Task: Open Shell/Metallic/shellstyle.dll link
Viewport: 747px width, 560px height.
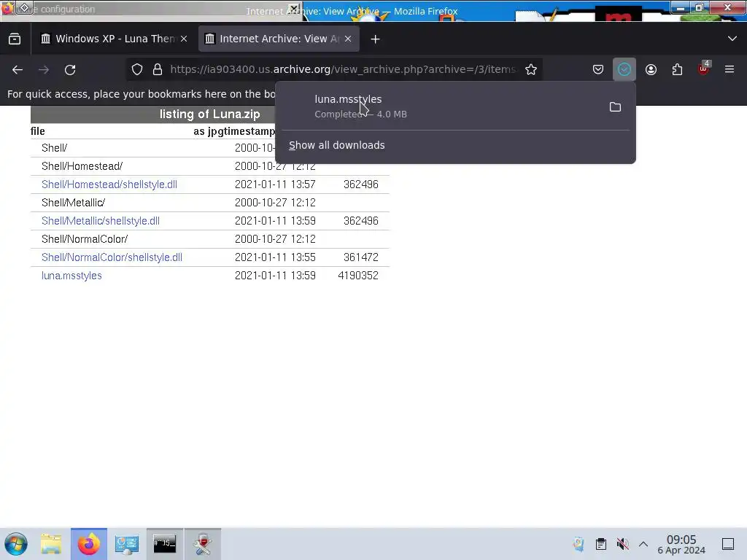Action: click(101, 221)
